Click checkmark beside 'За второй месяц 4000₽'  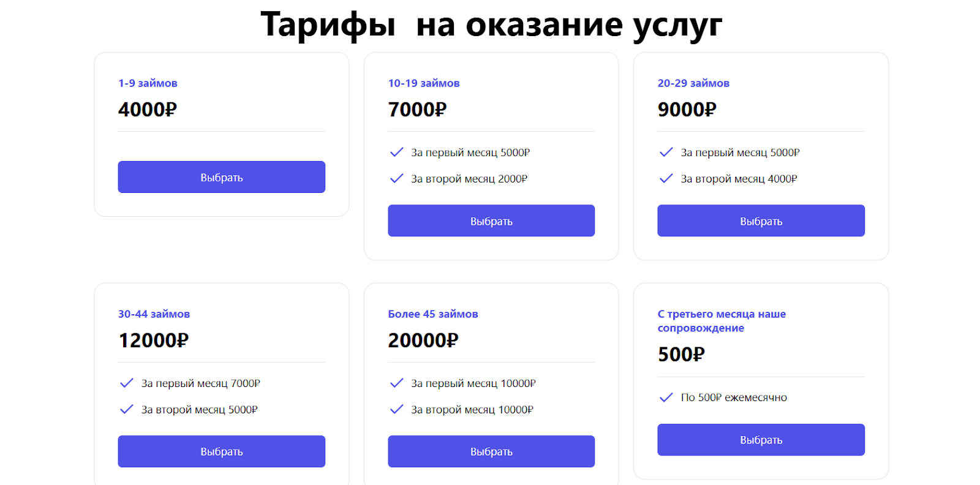click(666, 179)
